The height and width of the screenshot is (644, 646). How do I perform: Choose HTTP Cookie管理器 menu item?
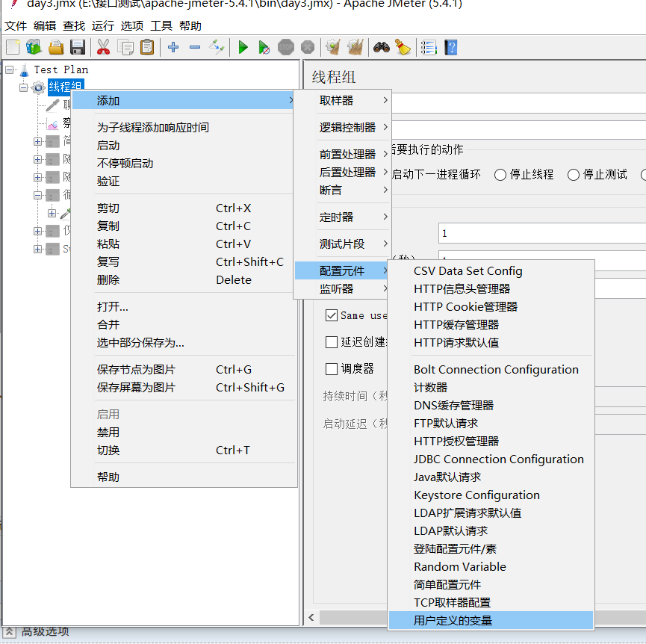pyautogui.click(x=491, y=307)
